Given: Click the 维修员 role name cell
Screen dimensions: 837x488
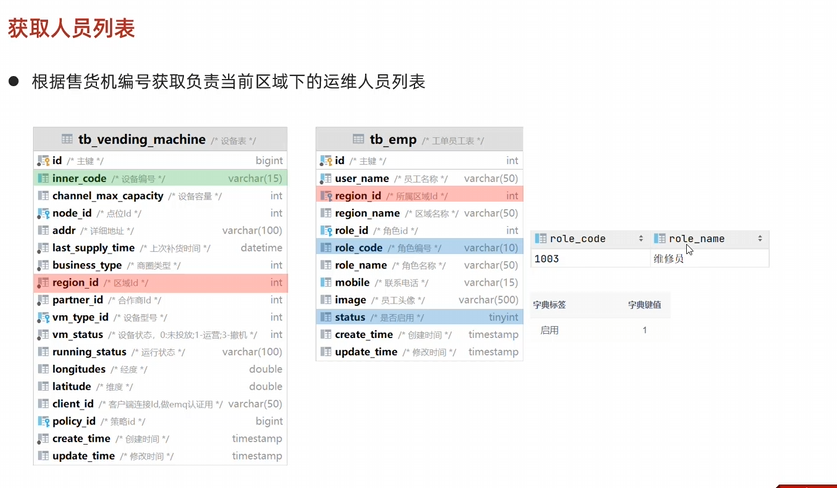Looking at the screenshot, I should tap(668, 259).
